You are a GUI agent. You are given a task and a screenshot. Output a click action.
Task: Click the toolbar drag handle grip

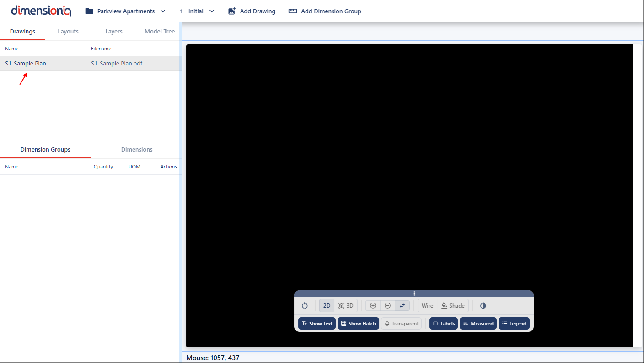(413, 293)
